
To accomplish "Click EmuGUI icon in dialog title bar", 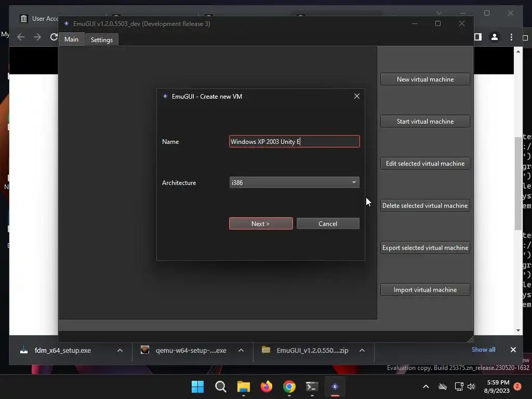I will pos(165,96).
